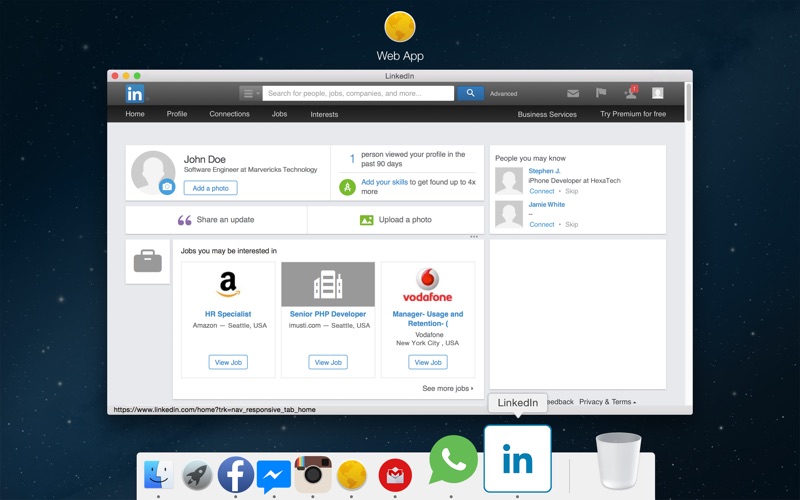Skip the Stephen J. suggestion
The image size is (800, 500).
click(571, 191)
